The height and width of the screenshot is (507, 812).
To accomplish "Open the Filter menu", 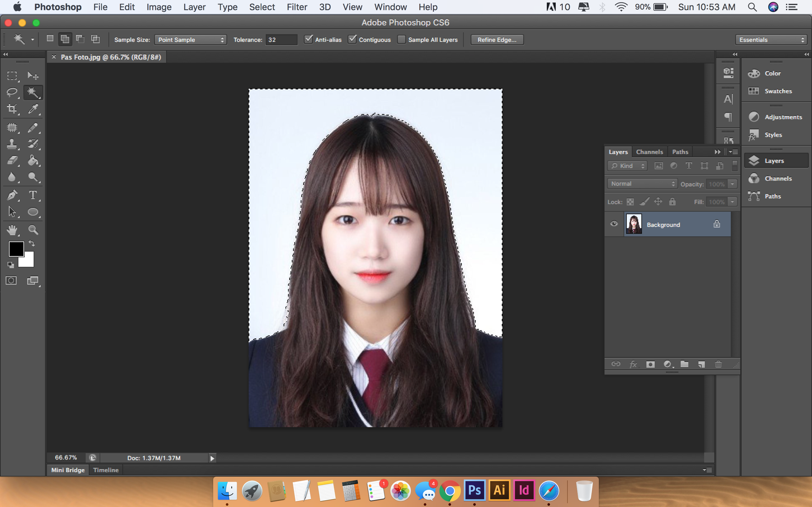I will [297, 7].
